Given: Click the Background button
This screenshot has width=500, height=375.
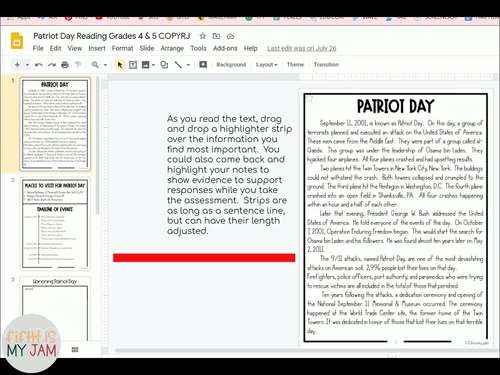Looking at the screenshot, I should point(231,65).
